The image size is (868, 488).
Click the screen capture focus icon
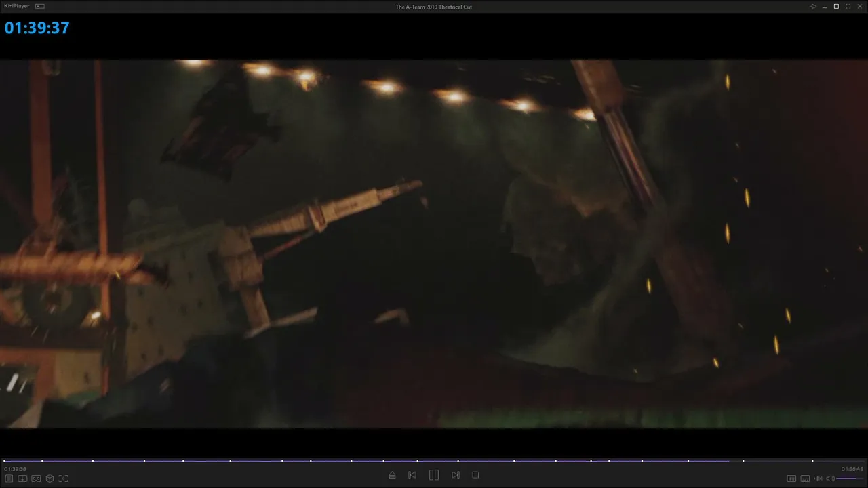click(63, 479)
